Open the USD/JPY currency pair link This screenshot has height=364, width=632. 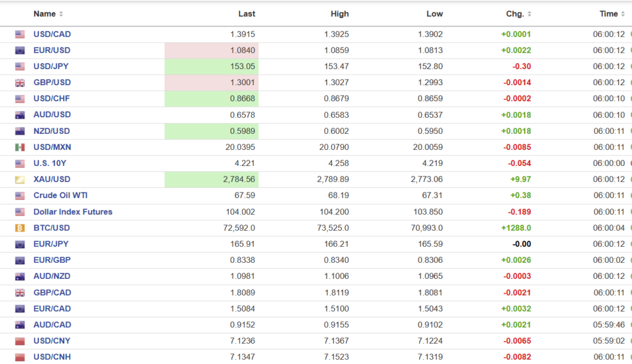(x=52, y=67)
